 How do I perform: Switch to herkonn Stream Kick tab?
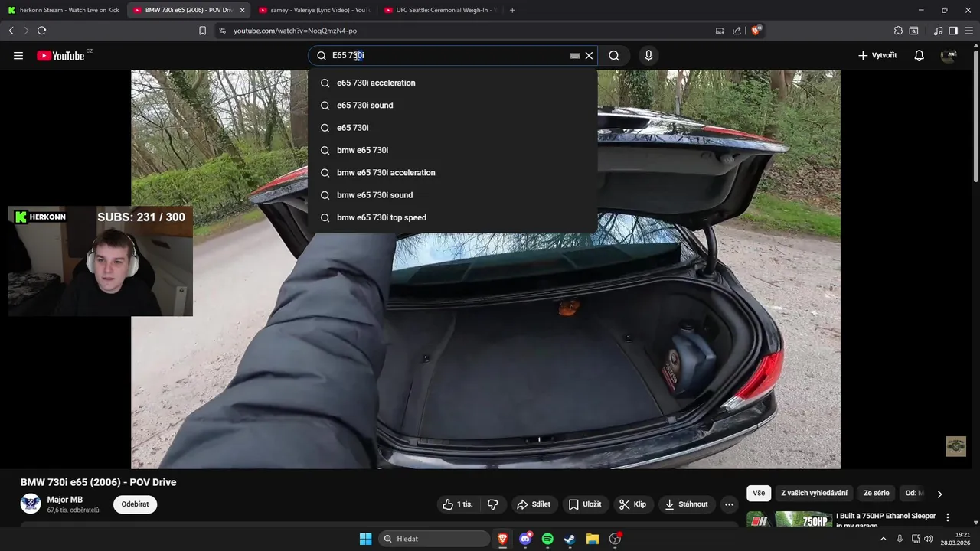click(64, 10)
